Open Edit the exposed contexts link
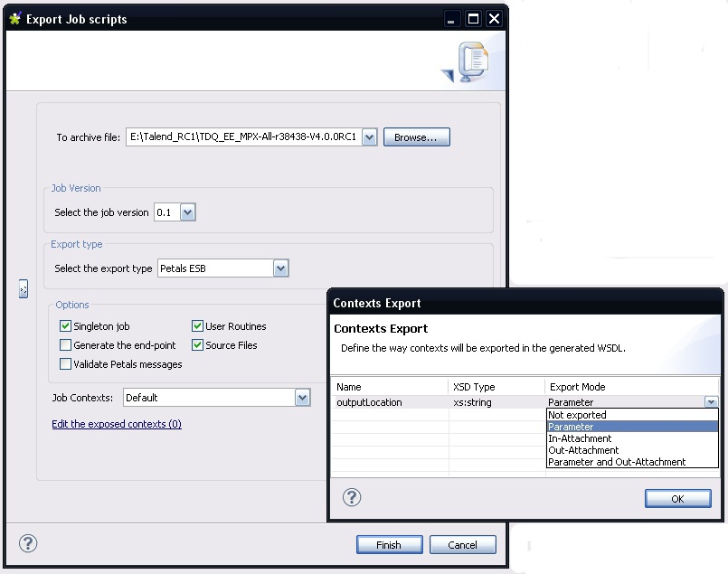The image size is (728, 574). click(117, 424)
